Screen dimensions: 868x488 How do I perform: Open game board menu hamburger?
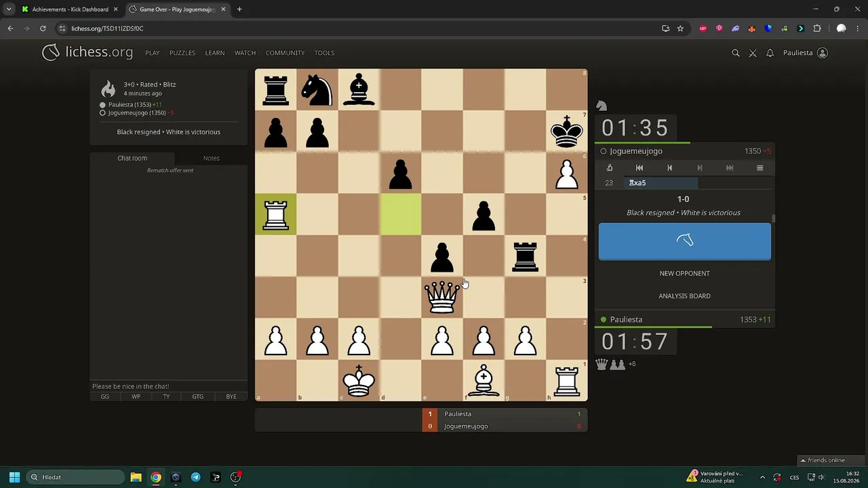pyautogui.click(x=759, y=168)
